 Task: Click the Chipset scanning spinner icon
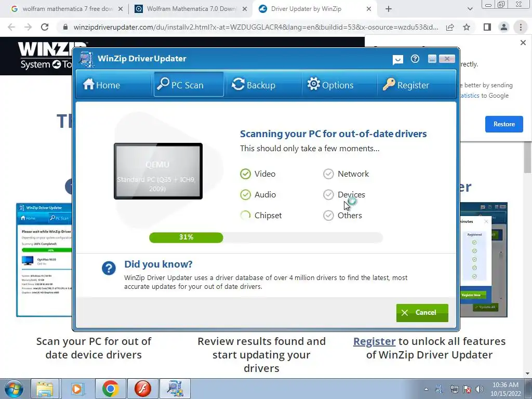pos(245,216)
